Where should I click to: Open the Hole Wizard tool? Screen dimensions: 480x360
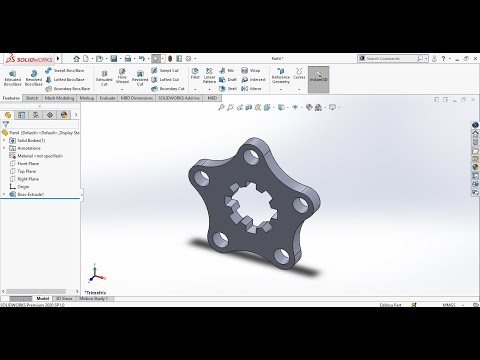(x=122, y=76)
